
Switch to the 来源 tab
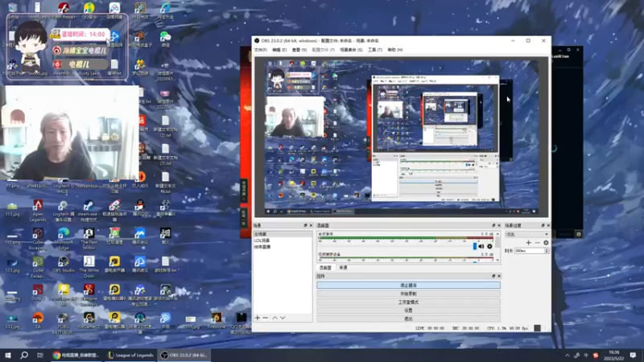pyautogui.click(x=344, y=268)
